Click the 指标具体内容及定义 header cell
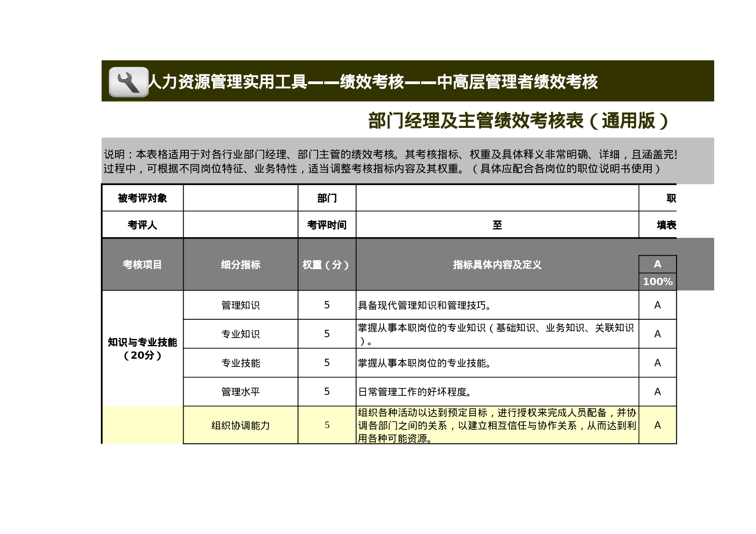Screen dimensions: 756x534 [496, 265]
